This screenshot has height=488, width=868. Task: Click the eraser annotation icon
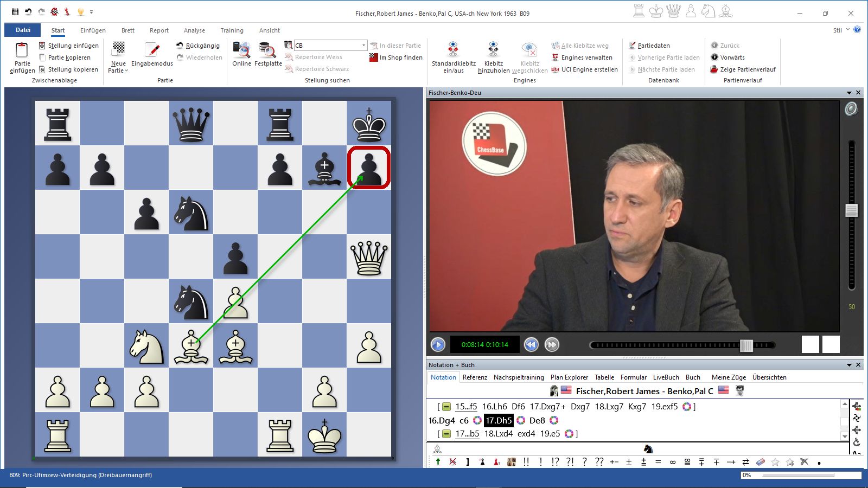761,462
